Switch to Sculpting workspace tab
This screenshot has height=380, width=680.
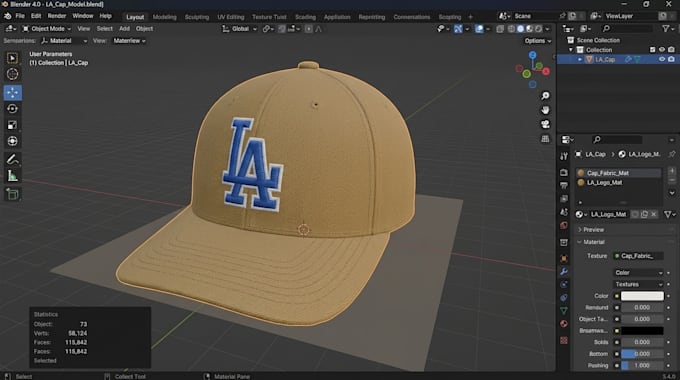coord(197,17)
